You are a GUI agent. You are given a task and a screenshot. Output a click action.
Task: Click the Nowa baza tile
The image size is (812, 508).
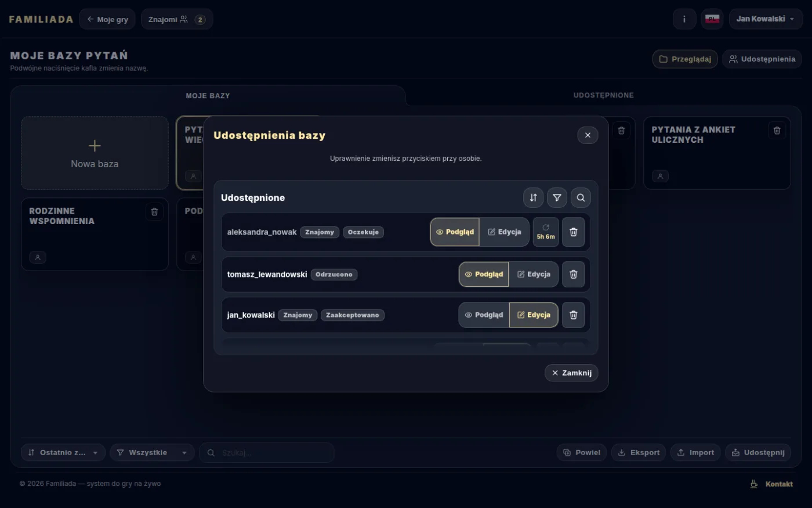pyautogui.click(x=95, y=153)
